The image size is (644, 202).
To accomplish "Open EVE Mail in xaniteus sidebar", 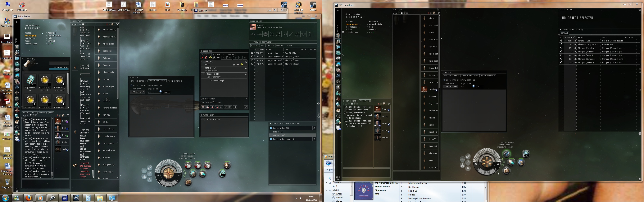I will [338, 47].
